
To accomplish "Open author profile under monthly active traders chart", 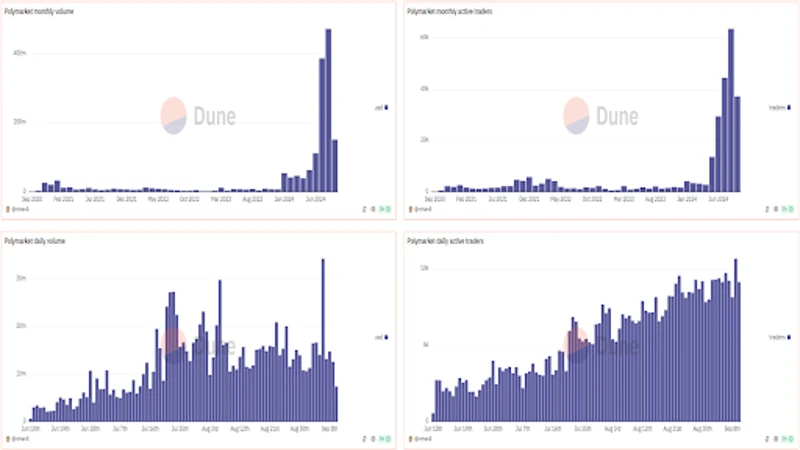I will pos(420,209).
